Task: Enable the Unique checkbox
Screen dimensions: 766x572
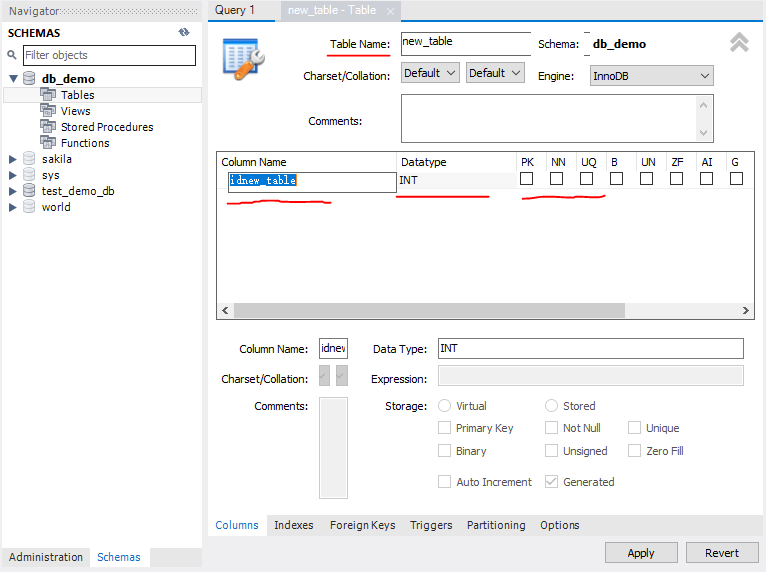Action: coord(635,428)
